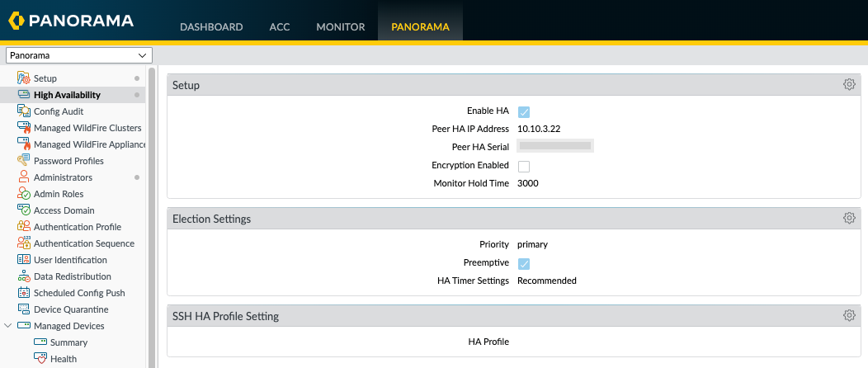Toggle the Enable HA checkbox
The height and width of the screenshot is (368, 868).
pos(524,111)
